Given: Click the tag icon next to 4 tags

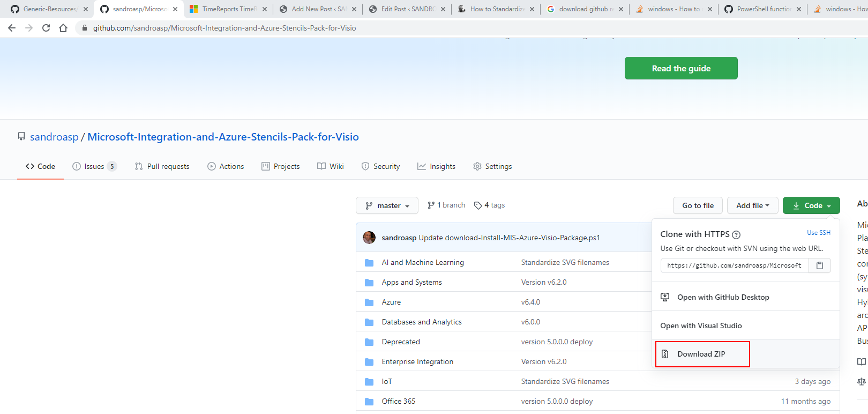Looking at the screenshot, I should coord(478,205).
